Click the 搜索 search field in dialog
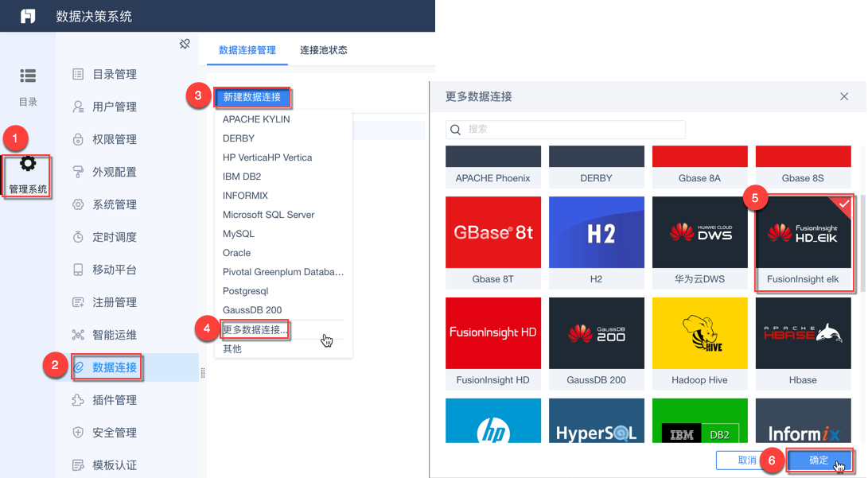 coord(566,130)
